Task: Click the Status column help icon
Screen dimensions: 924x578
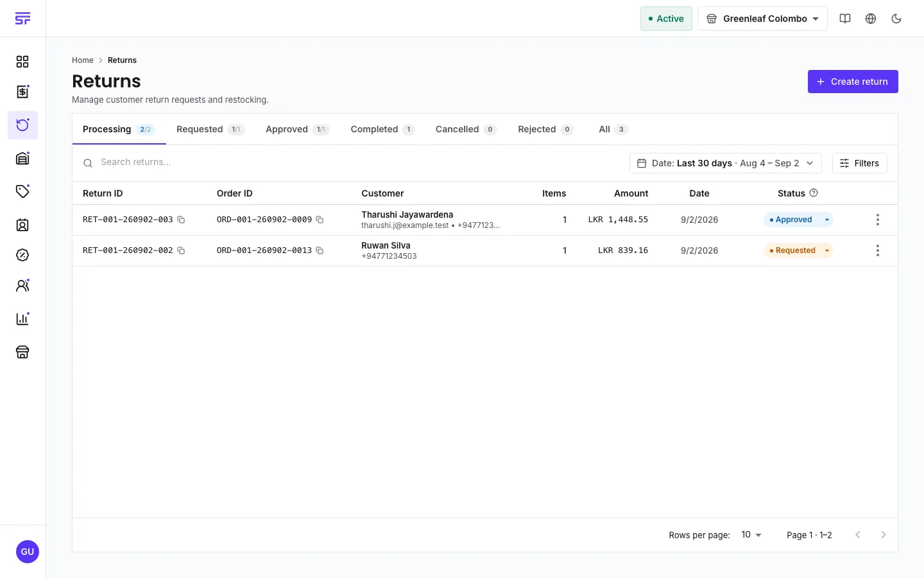Action: pos(814,193)
